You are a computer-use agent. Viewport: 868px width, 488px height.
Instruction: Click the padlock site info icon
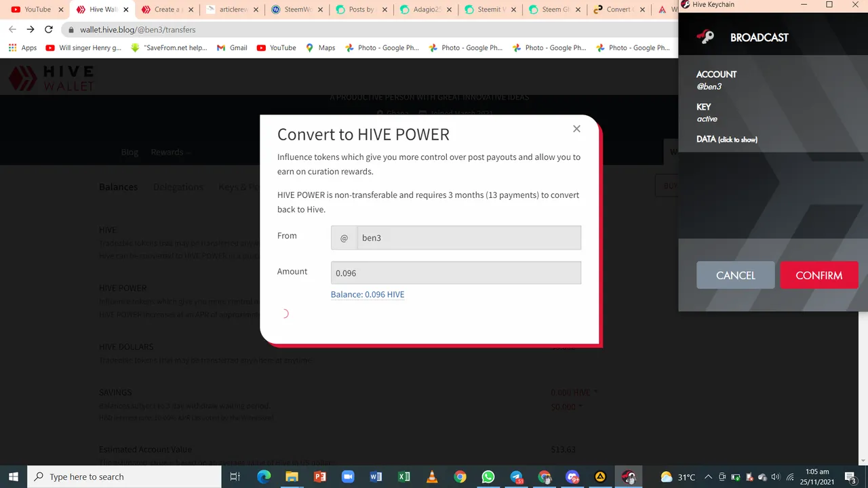71,30
